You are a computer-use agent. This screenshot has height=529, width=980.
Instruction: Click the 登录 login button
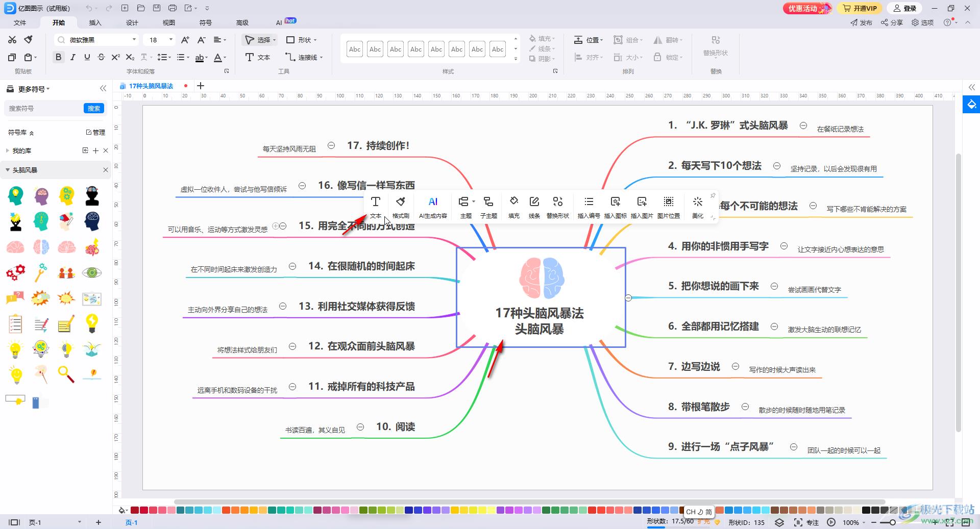tap(904, 8)
